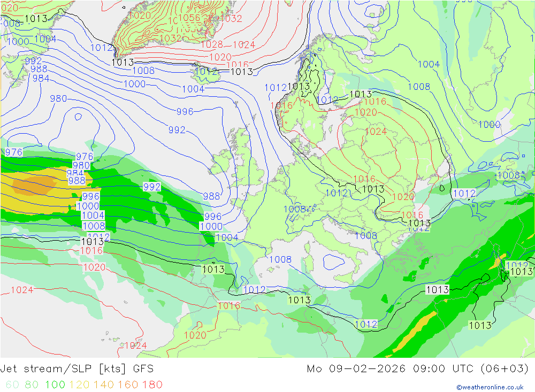This screenshot has width=535, height=392.
Task: Select the 140 kts legend value
Action: click(104, 385)
